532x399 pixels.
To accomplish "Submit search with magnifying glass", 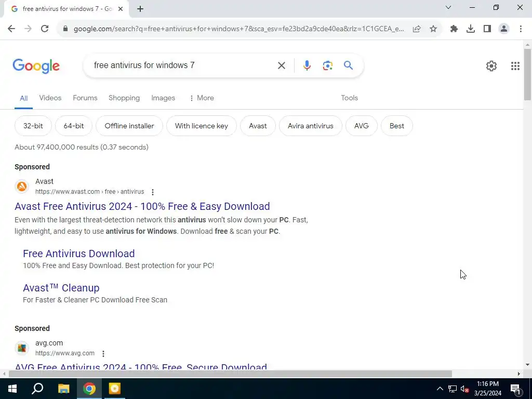I will (348, 65).
